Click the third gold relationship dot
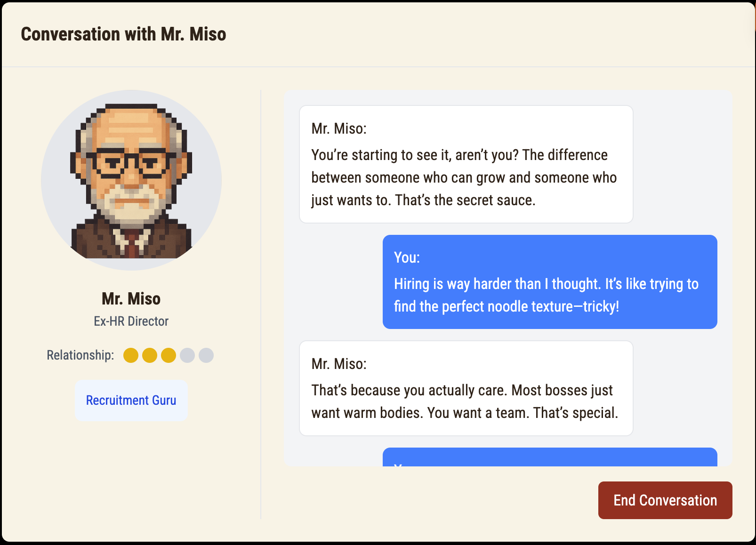 pos(169,355)
